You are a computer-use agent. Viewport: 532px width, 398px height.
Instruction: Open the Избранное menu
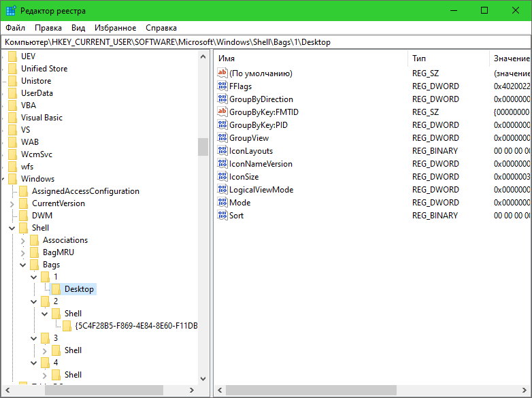point(115,28)
